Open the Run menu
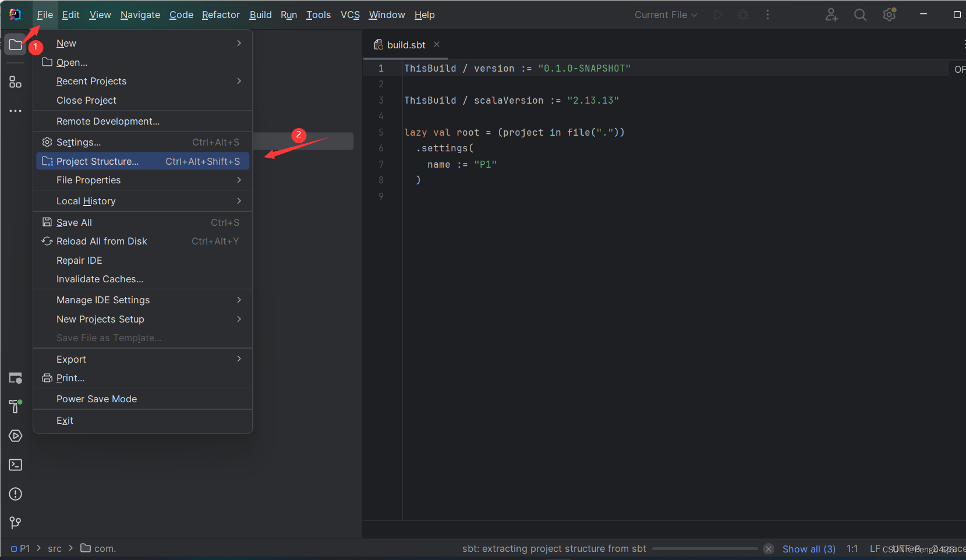The height and width of the screenshot is (560, 966). [x=289, y=15]
